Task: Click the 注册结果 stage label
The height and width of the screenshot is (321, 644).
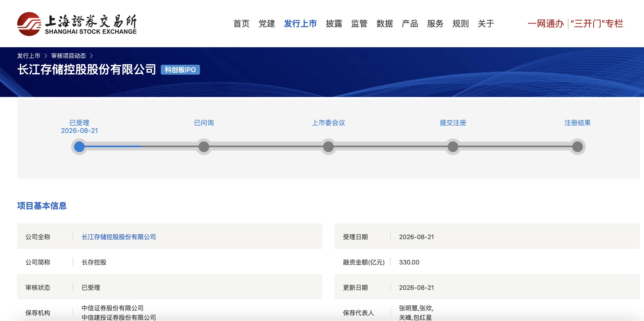Action: (x=578, y=123)
